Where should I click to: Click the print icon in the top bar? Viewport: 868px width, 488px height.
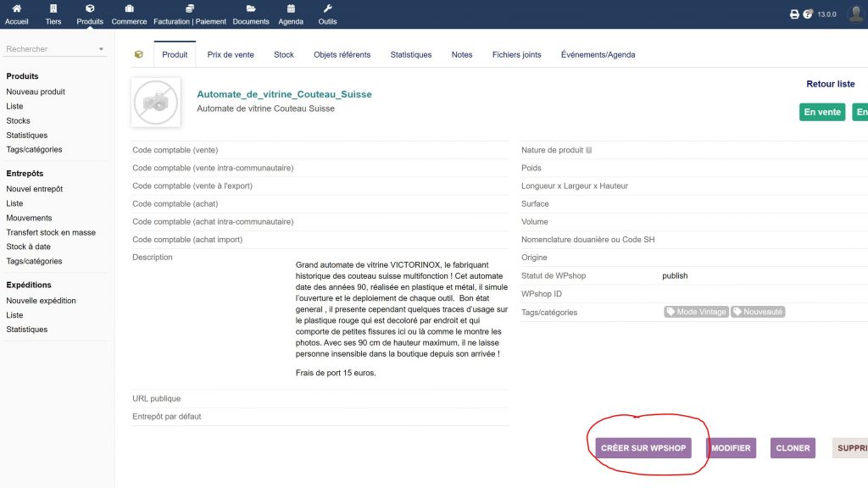pyautogui.click(x=794, y=14)
